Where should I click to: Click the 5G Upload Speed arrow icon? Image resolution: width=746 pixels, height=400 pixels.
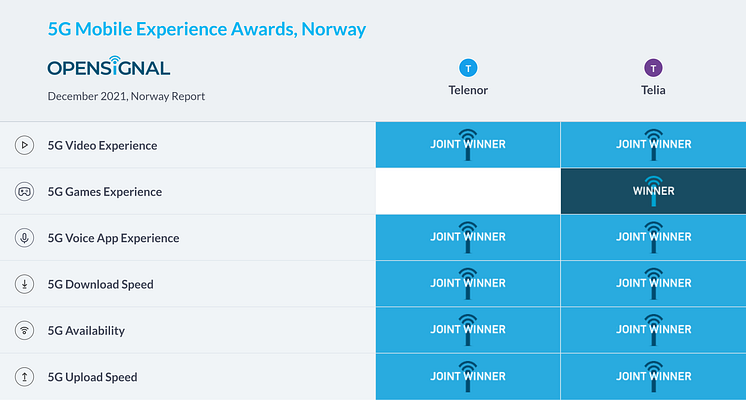pos(24,377)
